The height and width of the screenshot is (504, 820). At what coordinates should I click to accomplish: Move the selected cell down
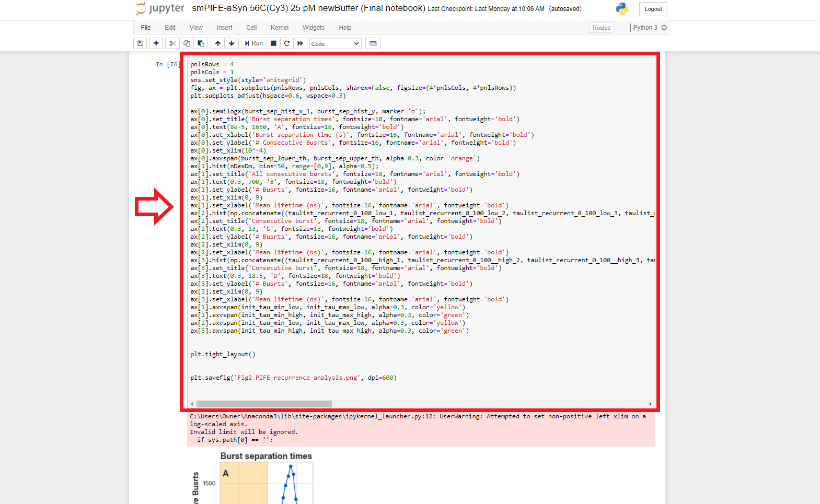[x=232, y=43]
